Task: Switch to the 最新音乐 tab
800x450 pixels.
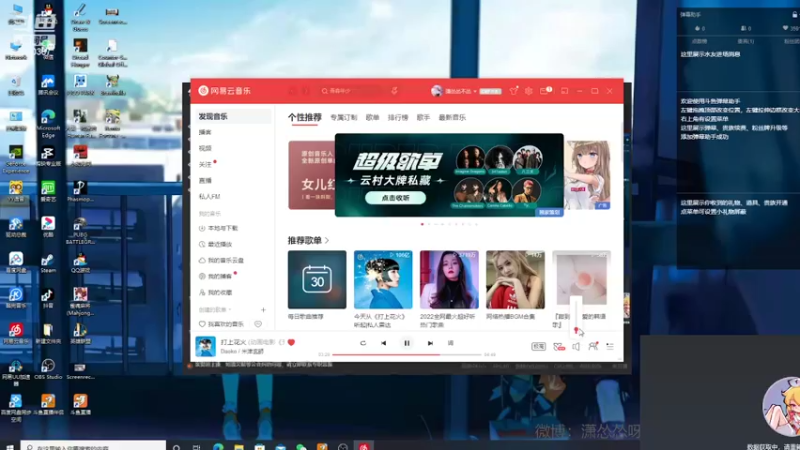Action: click(452, 117)
